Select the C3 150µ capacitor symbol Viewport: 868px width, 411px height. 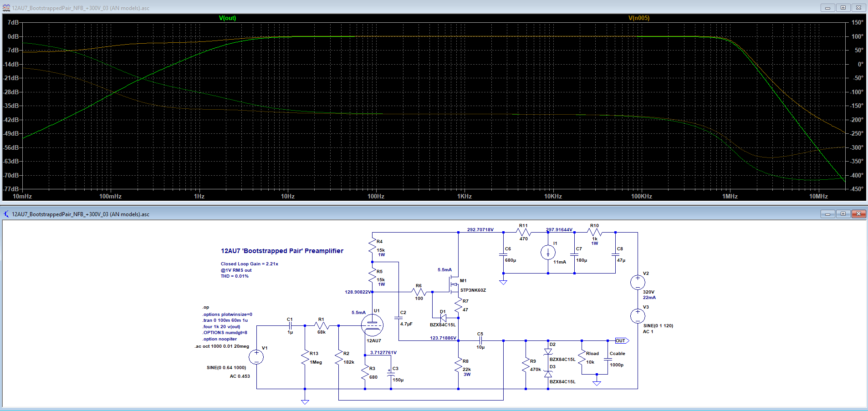tap(391, 373)
